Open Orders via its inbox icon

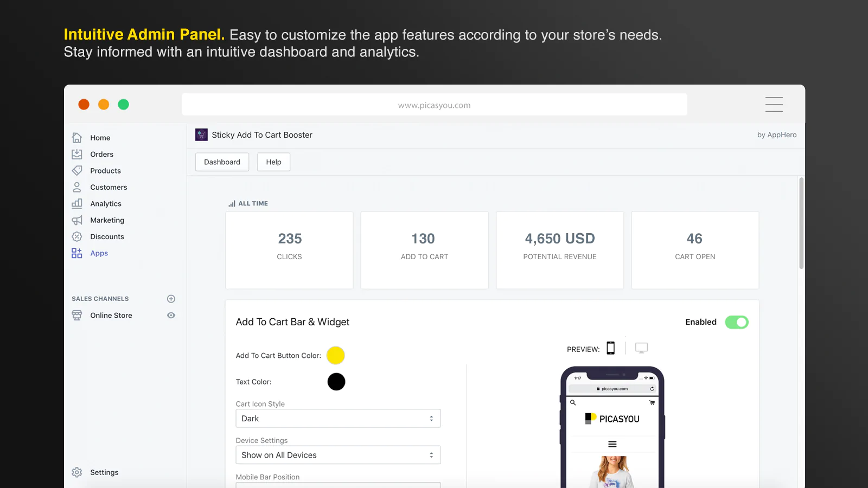[x=77, y=154]
